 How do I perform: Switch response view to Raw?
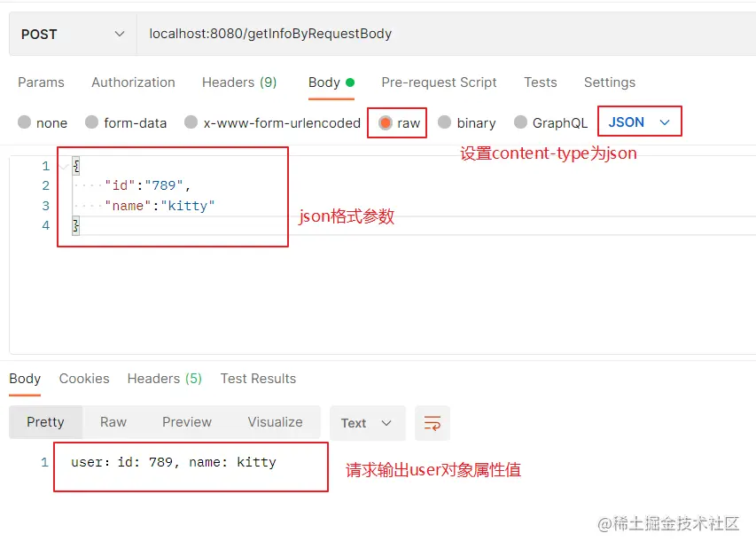click(113, 422)
